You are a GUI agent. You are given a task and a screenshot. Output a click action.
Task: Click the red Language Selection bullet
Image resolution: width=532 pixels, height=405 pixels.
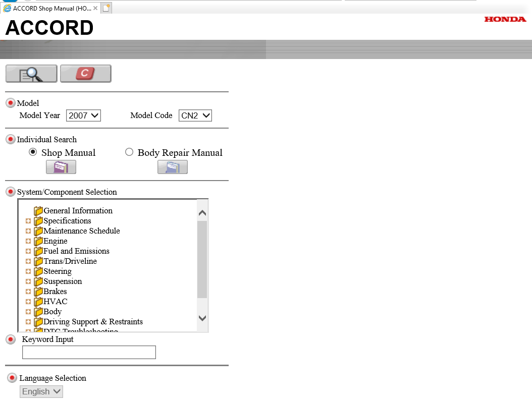pos(12,378)
